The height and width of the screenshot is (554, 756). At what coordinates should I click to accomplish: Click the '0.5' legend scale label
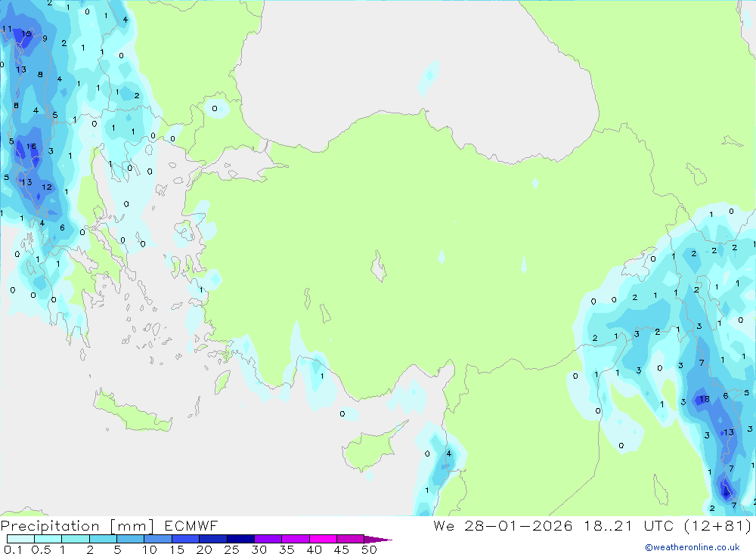(x=41, y=549)
